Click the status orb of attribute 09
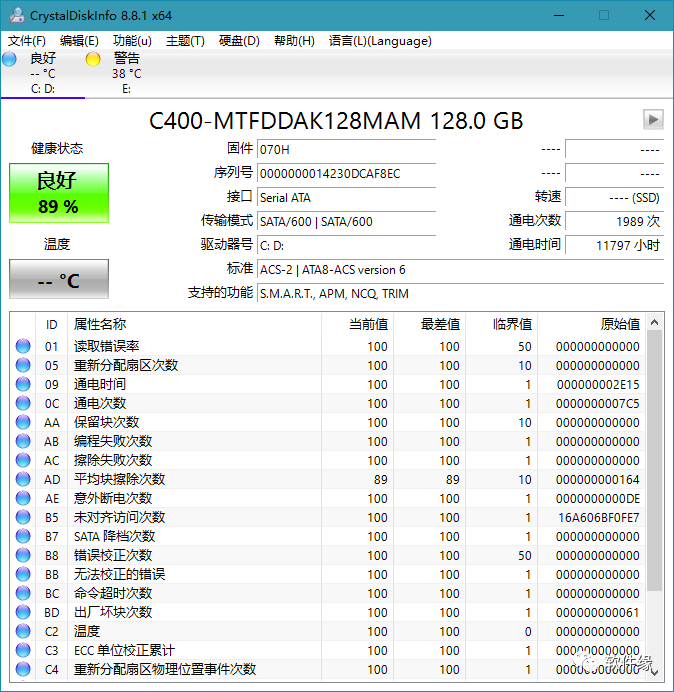674x692 pixels. [x=23, y=384]
